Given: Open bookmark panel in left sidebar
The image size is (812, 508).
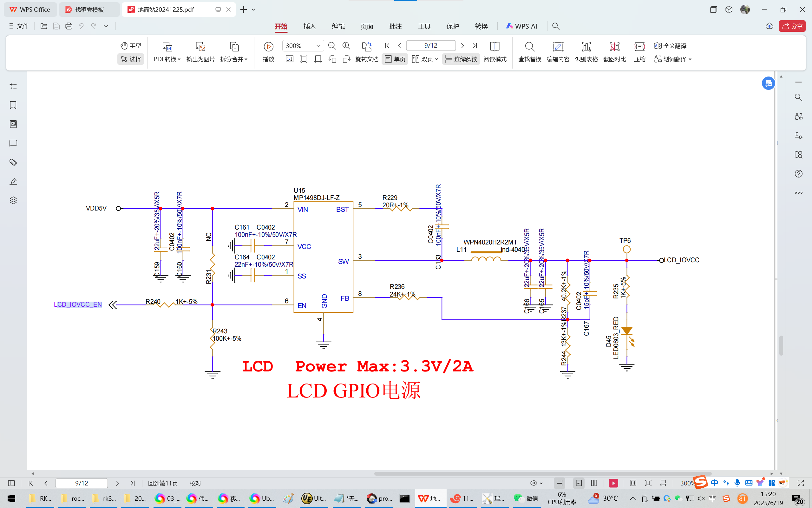Looking at the screenshot, I should (13, 105).
